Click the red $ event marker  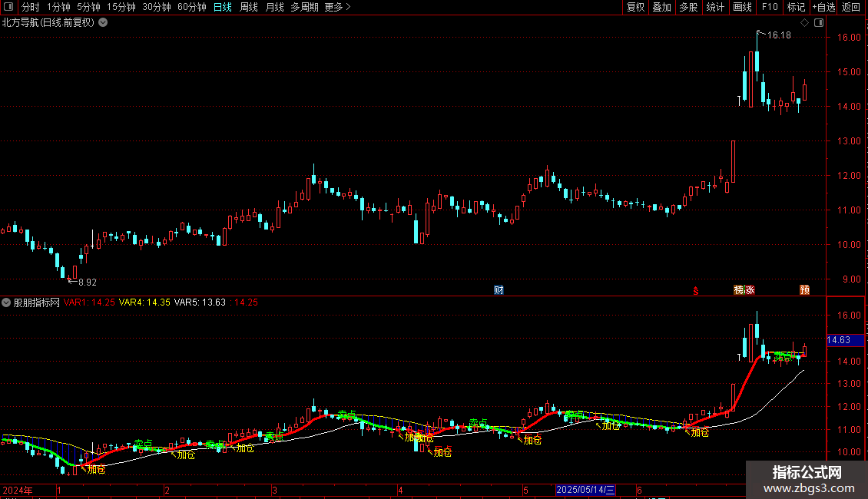tap(696, 291)
